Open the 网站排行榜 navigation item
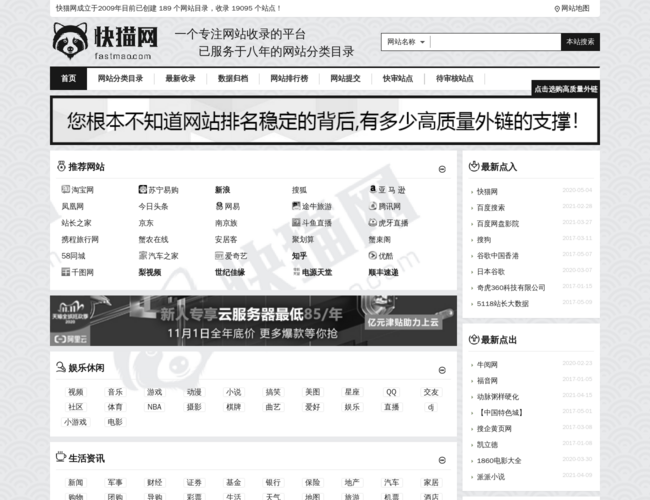 289,78
